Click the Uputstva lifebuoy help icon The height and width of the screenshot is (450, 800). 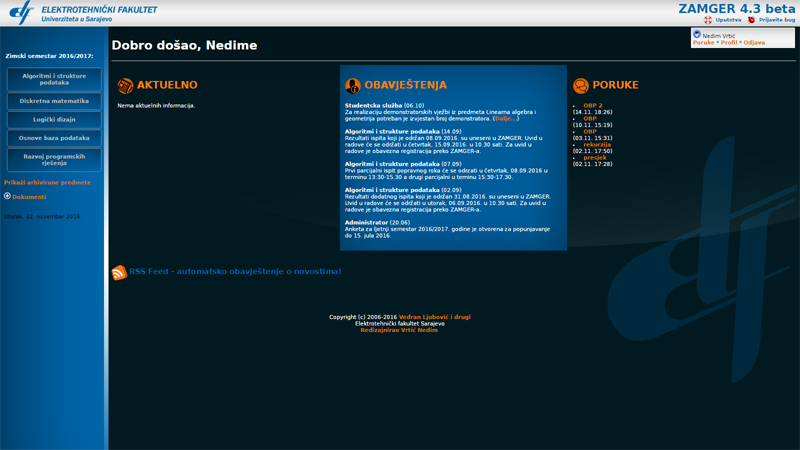click(x=708, y=20)
